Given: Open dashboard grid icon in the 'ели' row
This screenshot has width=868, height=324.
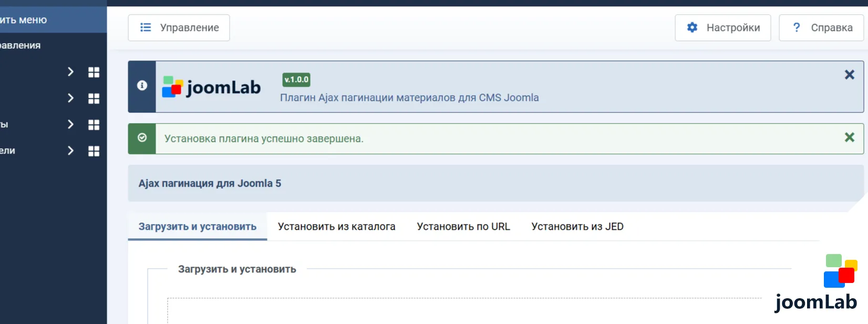Looking at the screenshot, I should (x=94, y=151).
